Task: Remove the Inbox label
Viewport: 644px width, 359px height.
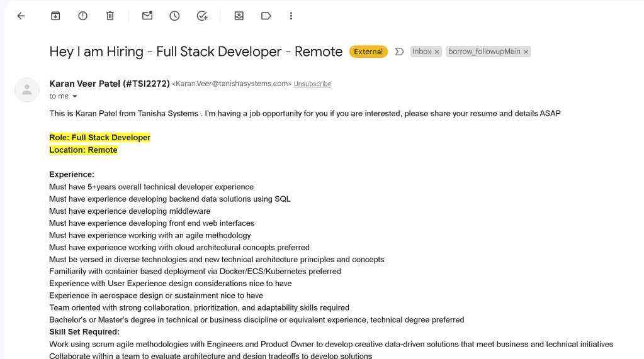Action: point(437,52)
